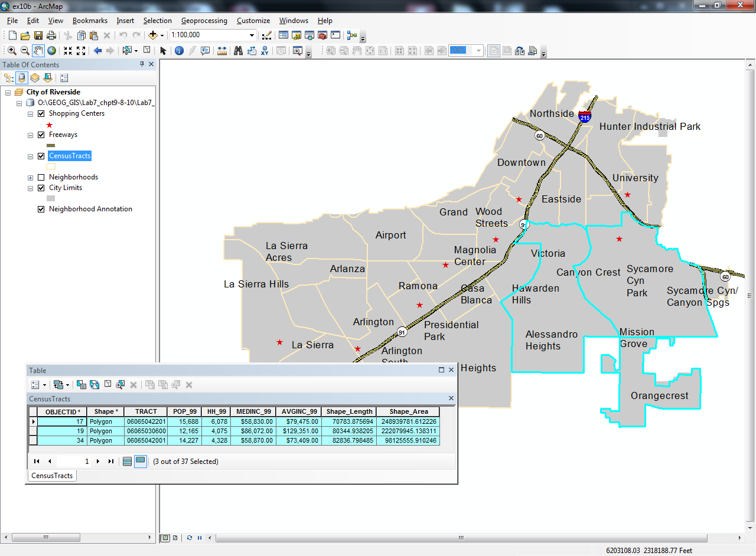This screenshot has height=556, width=756.
Task: Choose the Select Elements black arrow
Action: pyautogui.click(x=164, y=51)
